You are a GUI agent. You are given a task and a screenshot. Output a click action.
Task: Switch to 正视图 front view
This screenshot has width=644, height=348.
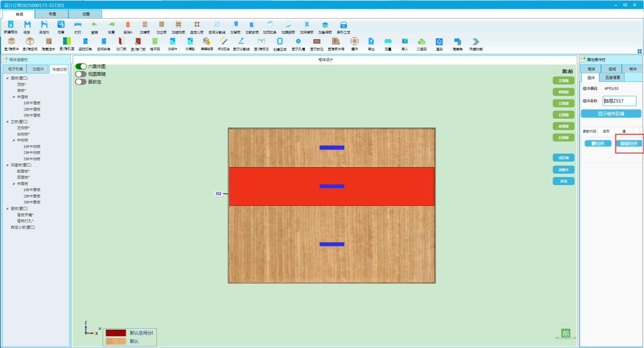tap(563, 81)
